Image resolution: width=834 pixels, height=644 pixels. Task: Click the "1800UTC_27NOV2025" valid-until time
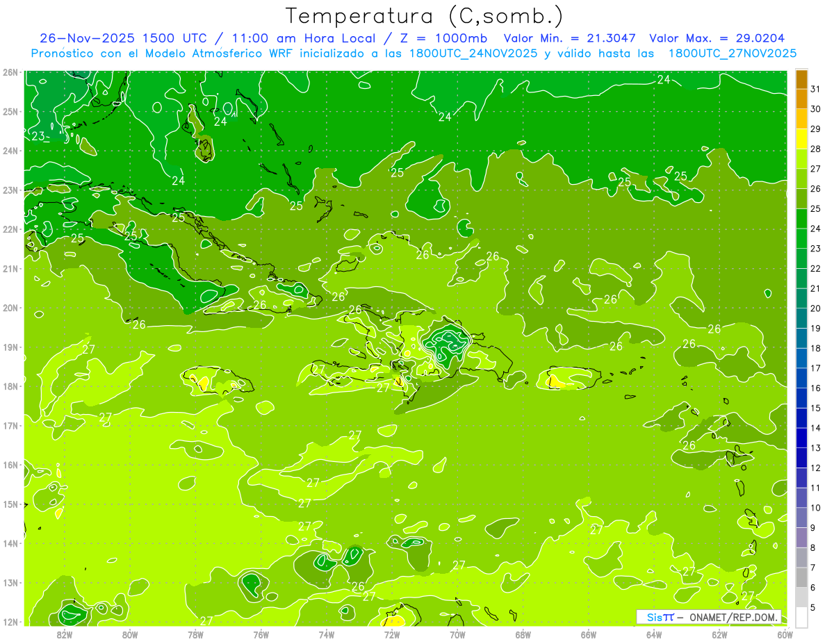click(732, 53)
